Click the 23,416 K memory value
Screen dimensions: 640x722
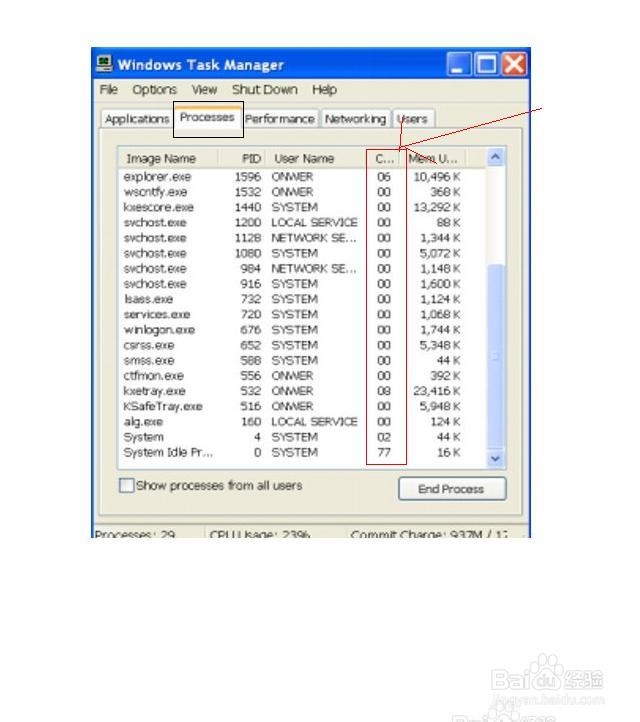pyautogui.click(x=436, y=391)
